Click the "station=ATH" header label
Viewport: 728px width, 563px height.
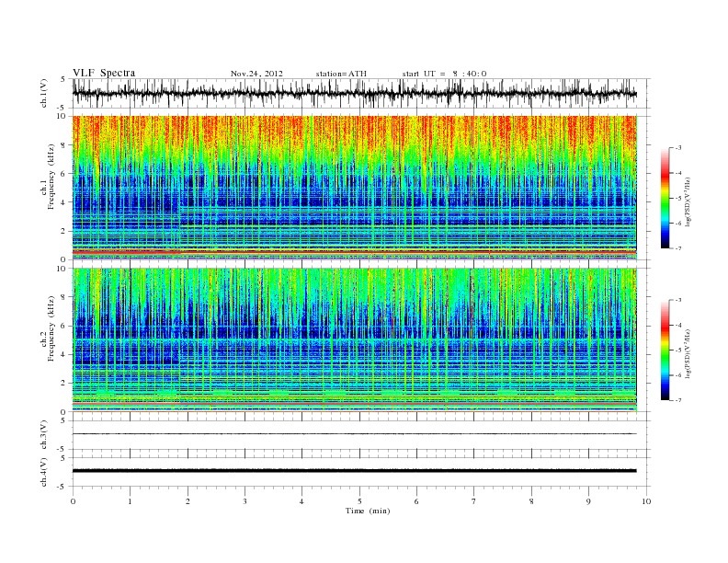(341, 74)
